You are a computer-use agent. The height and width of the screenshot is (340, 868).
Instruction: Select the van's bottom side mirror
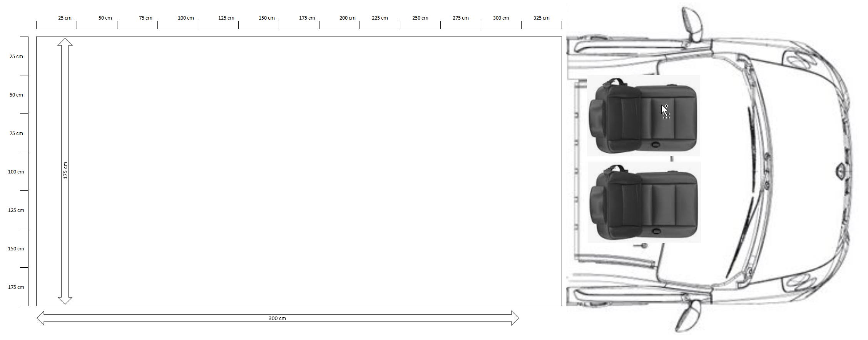[x=689, y=316]
